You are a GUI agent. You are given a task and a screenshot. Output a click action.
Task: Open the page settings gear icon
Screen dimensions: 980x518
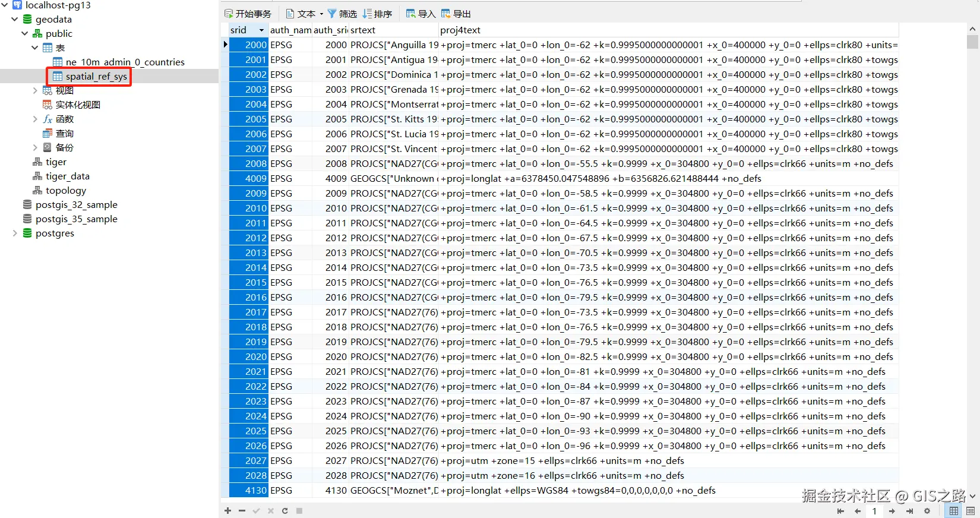(927, 511)
